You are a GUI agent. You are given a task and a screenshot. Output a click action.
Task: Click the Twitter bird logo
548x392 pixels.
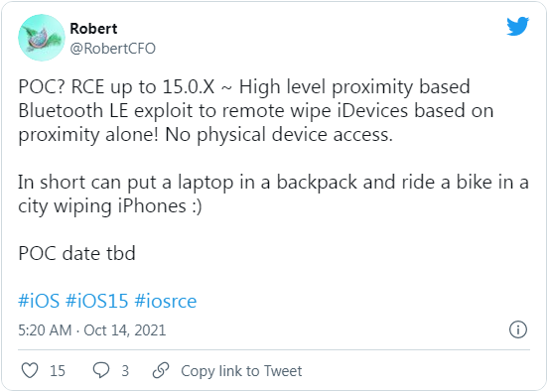point(517,26)
